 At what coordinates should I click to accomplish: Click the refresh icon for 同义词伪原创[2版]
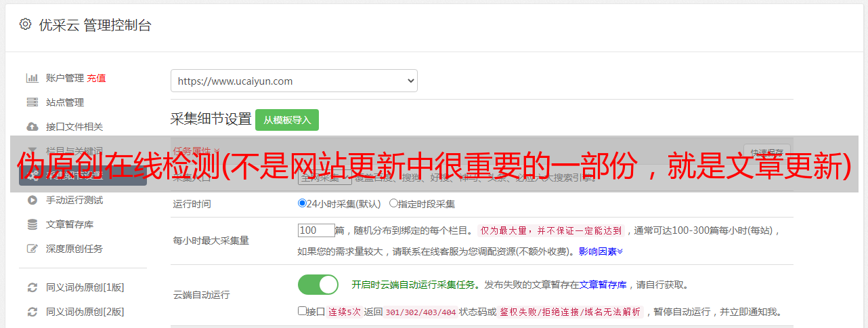(x=32, y=312)
